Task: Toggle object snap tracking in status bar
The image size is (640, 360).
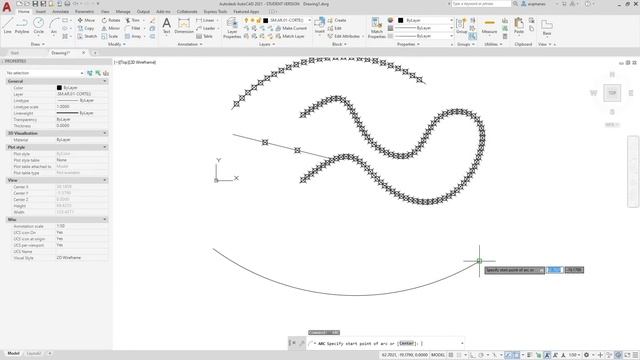Action: pos(508,355)
